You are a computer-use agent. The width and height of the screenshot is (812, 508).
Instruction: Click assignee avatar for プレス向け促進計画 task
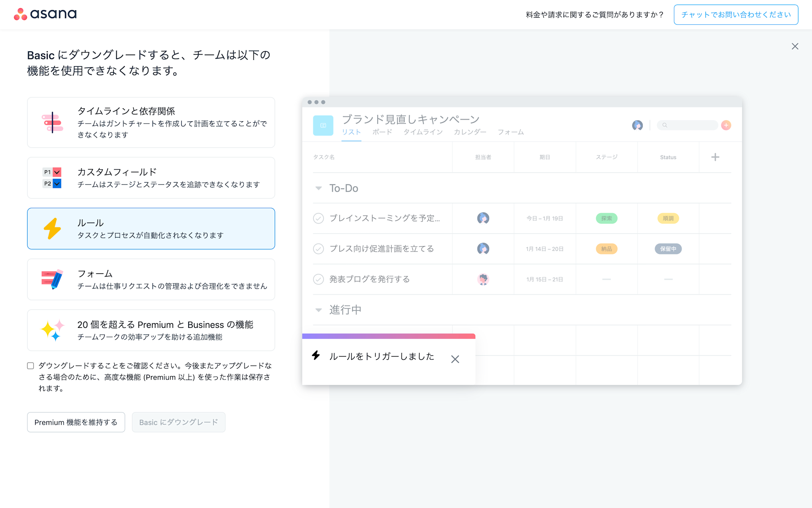[483, 249]
